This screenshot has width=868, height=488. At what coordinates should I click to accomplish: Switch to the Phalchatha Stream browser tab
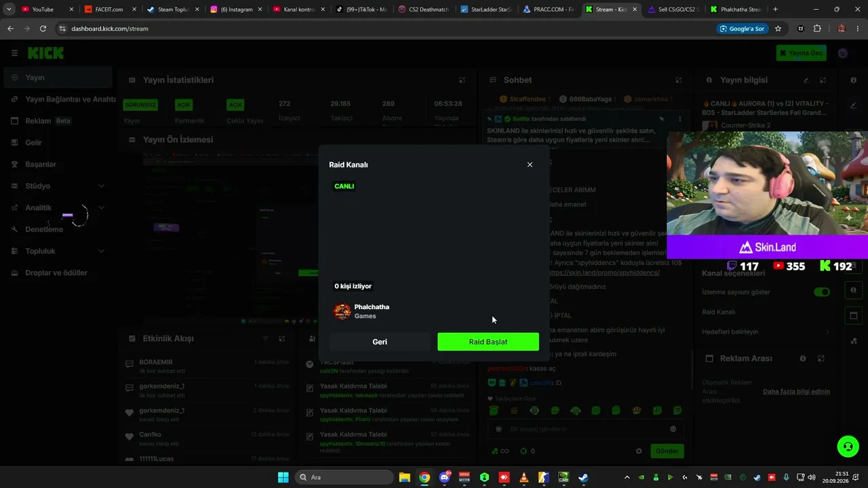coord(736,9)
